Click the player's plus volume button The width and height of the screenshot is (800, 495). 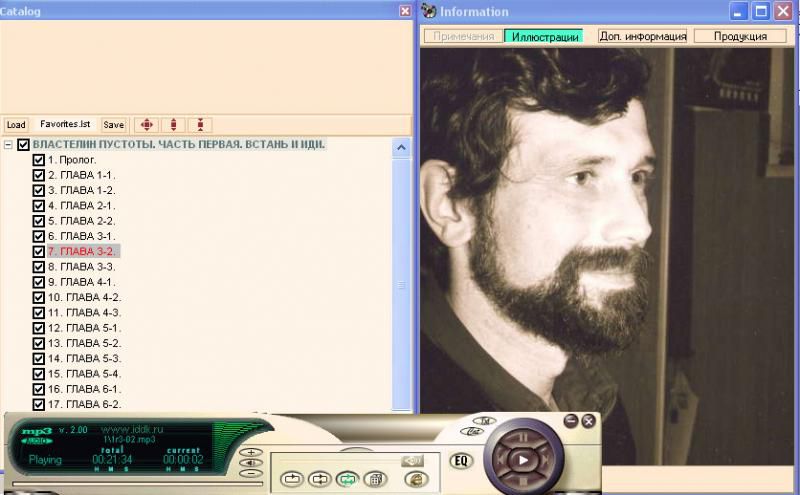[x=252, y=452]
